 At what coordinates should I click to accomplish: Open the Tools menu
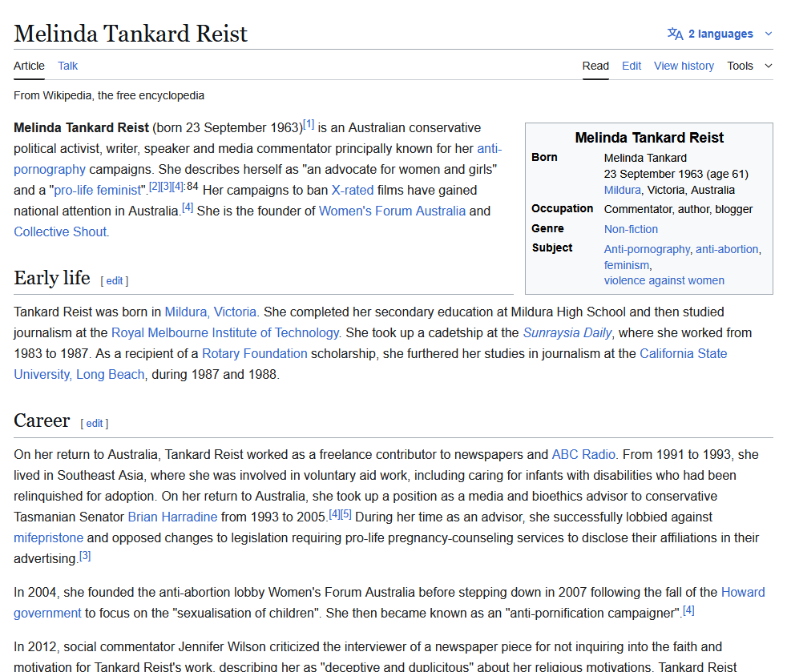pos(741,66)
